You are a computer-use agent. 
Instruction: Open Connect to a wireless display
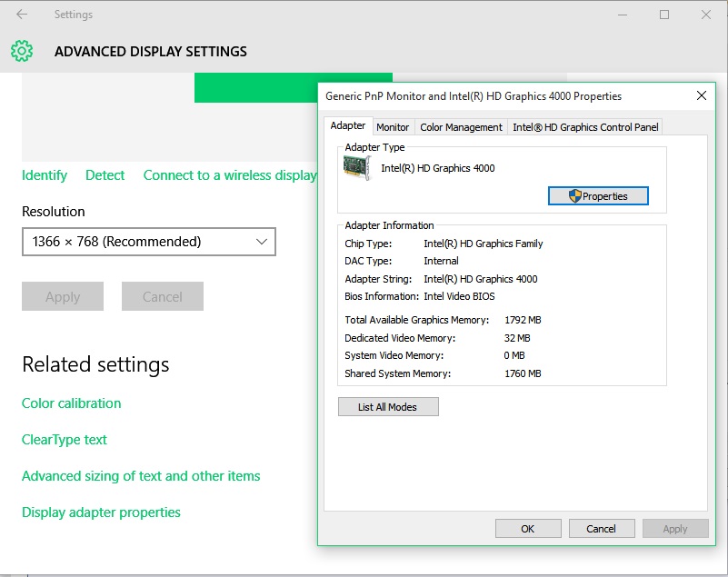tap(230, 175)
